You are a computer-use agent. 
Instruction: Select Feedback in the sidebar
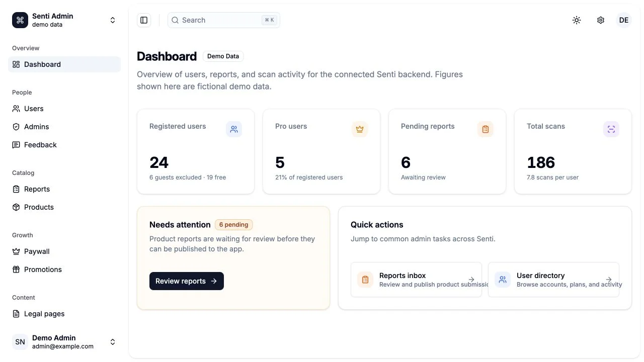(64, 145)
